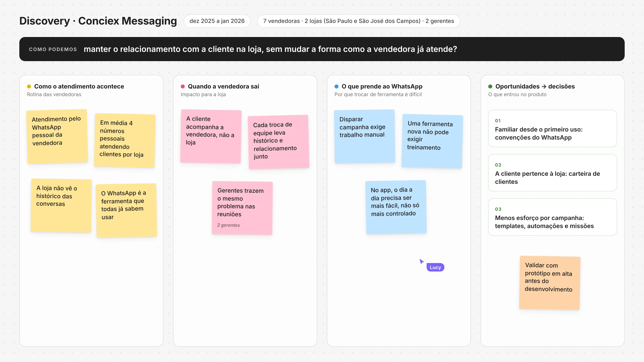
Task: Open decision card 02 A cliente pertence à loja
Action: (x=552, y=173)
